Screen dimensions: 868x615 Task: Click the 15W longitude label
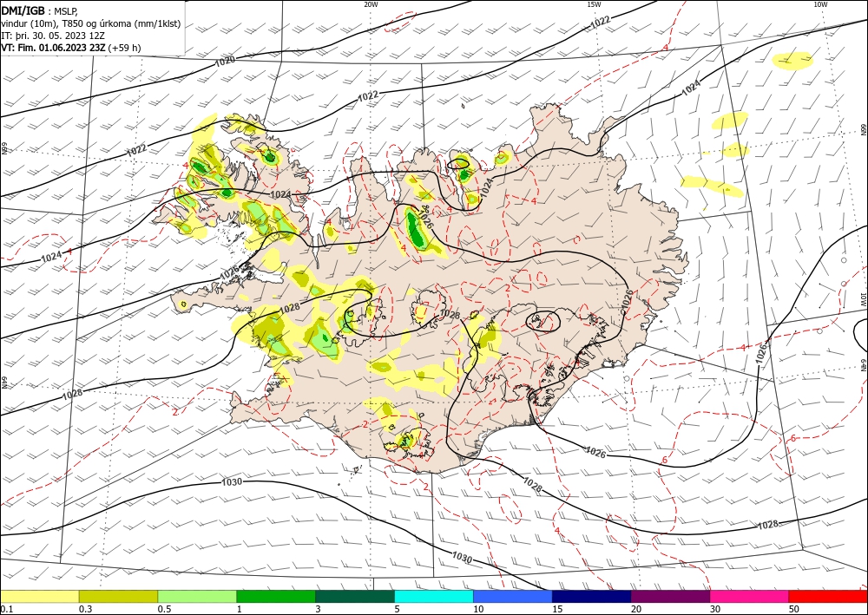[x=594, y=4]
